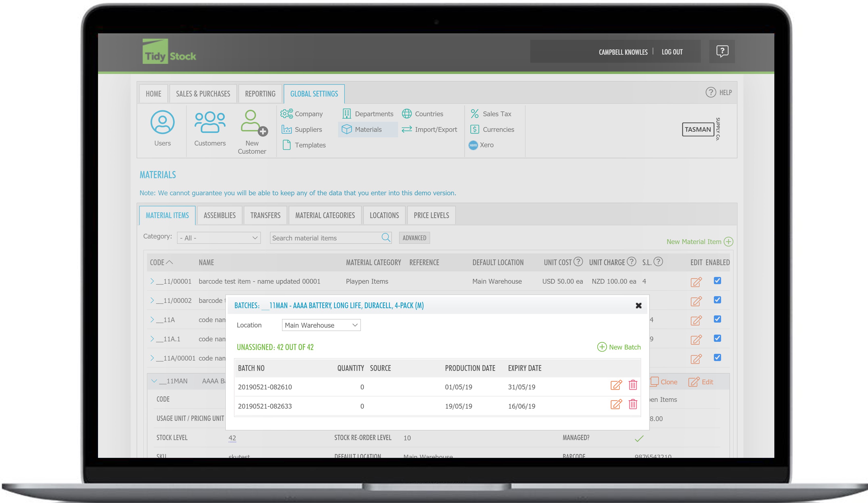Open the REPORTING tab
This screenshot has height=503, width=868.
click(260, 94)
